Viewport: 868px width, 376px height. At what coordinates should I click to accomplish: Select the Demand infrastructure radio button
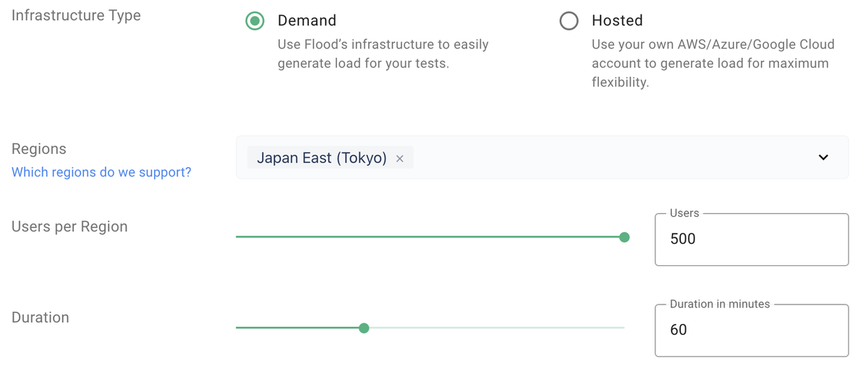coord(255,21)
